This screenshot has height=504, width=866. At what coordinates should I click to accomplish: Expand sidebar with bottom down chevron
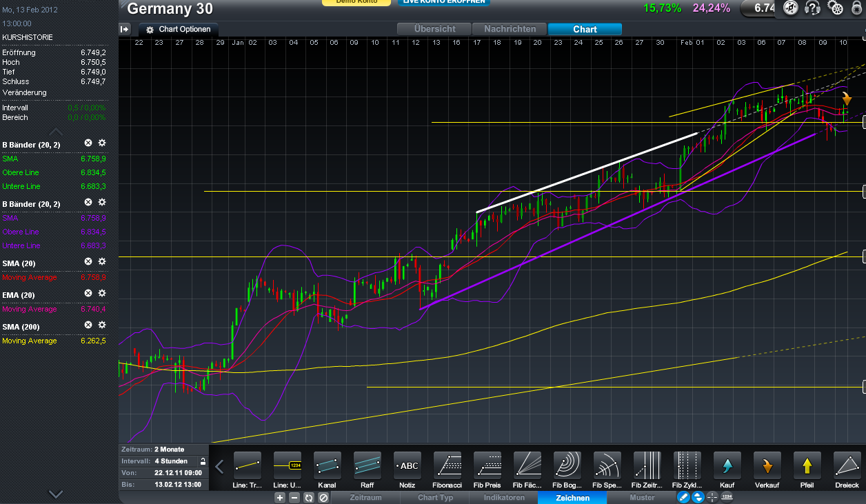coord(56,494)
